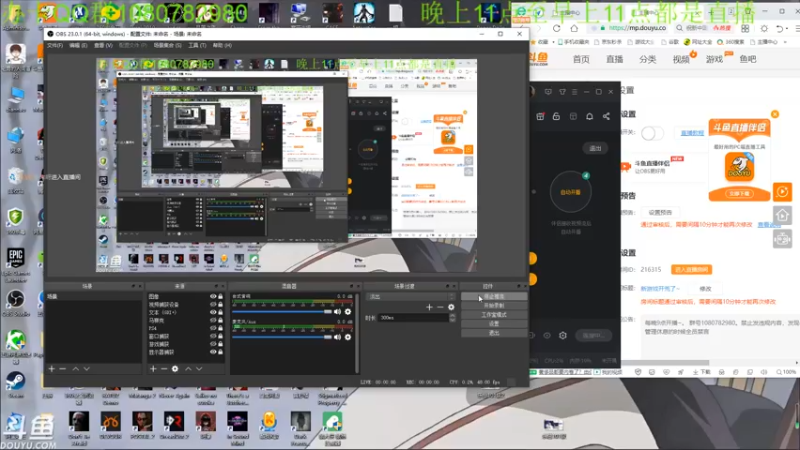Toggle visibility of 文本 (GDI+) source
Image resolution: width=800 pixels, height=450 pixels.
point(213,312)
